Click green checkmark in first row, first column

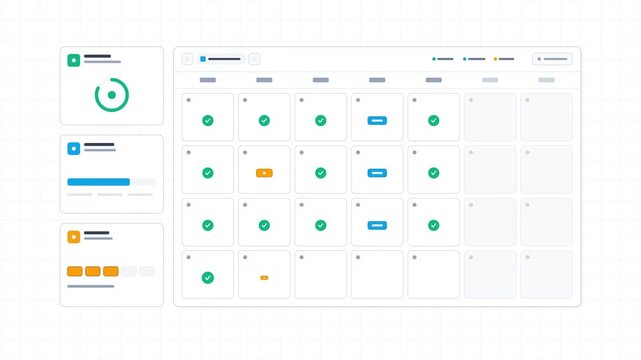coord(208,121)
